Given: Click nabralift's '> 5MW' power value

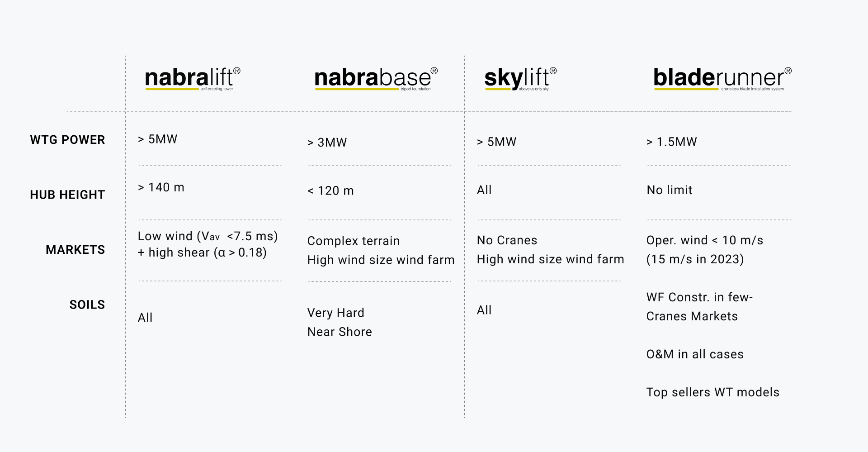Looking at the screenshot, I should click(x=157, y=139).
